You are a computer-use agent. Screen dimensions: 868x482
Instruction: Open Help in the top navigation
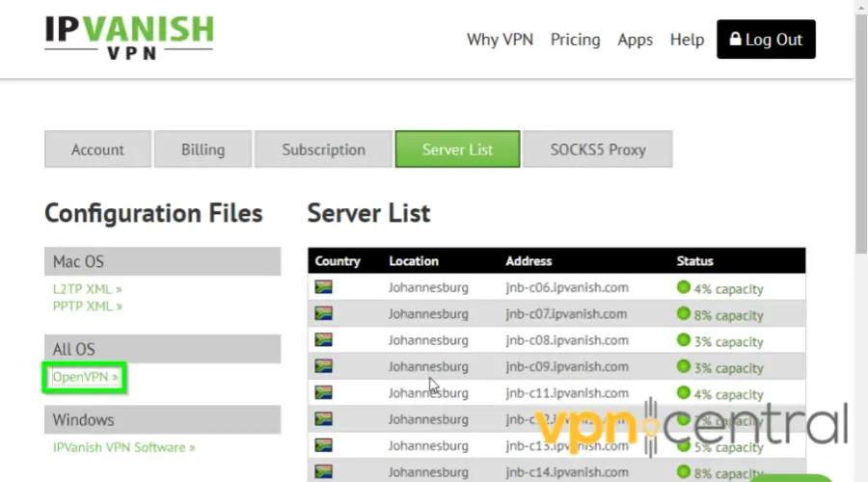(x=687, y=40)
